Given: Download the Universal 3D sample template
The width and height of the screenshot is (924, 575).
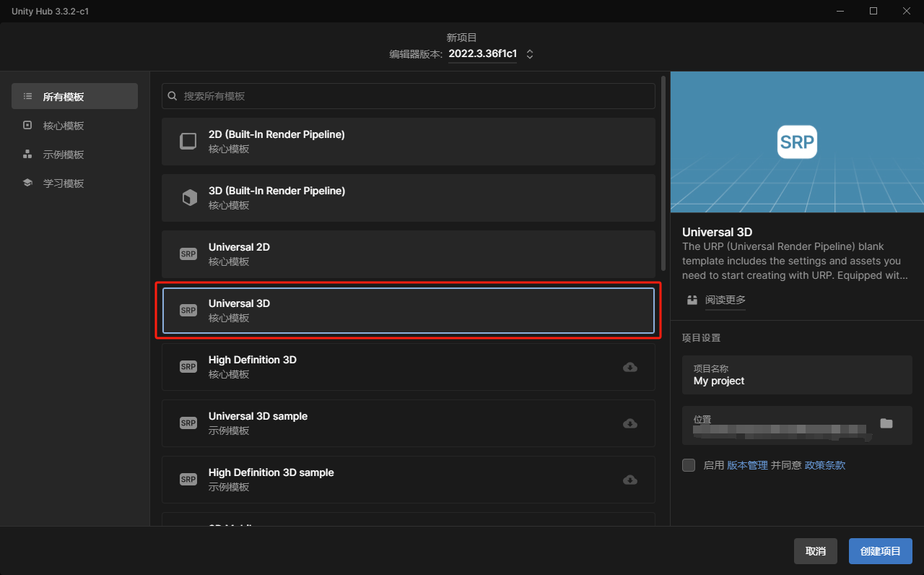Looking at the screenshot, I should pyautogui.click(x=630, y=423).
